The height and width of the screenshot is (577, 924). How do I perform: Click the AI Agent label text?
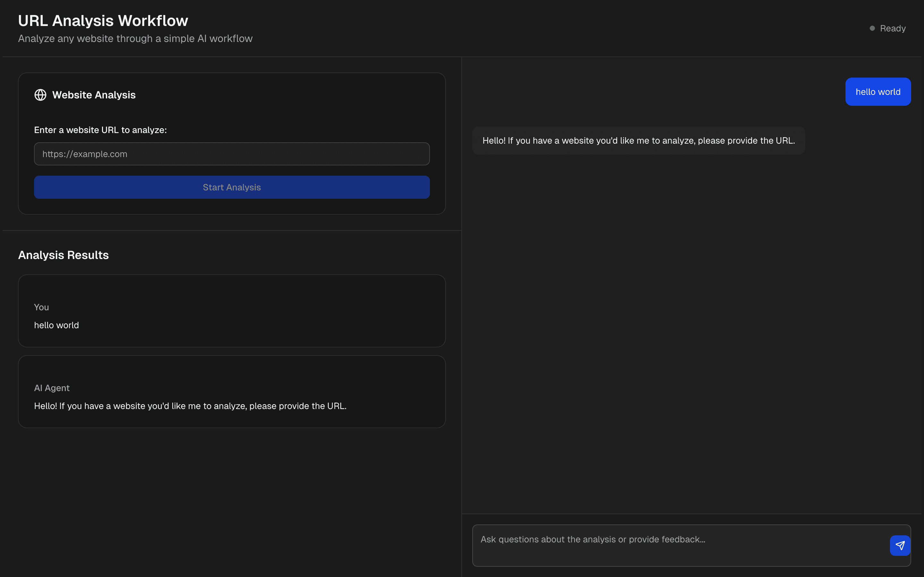pyautogui.click(x=52, y=388)
